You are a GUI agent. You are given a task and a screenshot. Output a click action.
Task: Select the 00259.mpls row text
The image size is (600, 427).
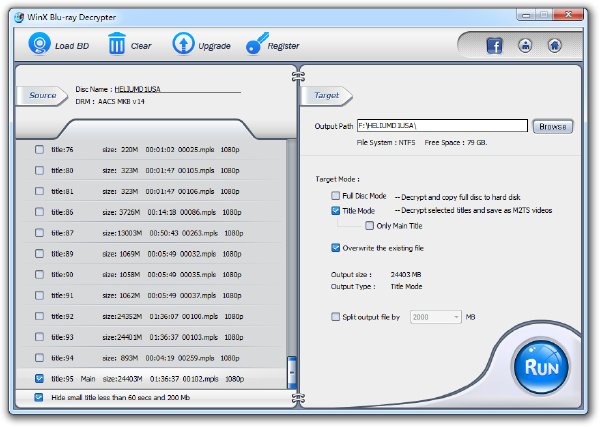pos(196,358)
